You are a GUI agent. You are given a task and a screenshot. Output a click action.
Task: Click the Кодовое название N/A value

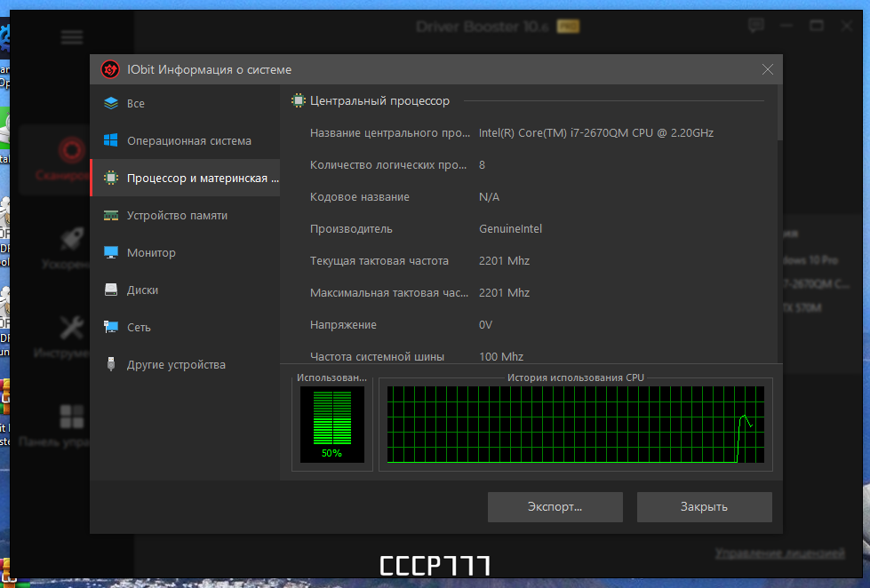click(489, 197)
